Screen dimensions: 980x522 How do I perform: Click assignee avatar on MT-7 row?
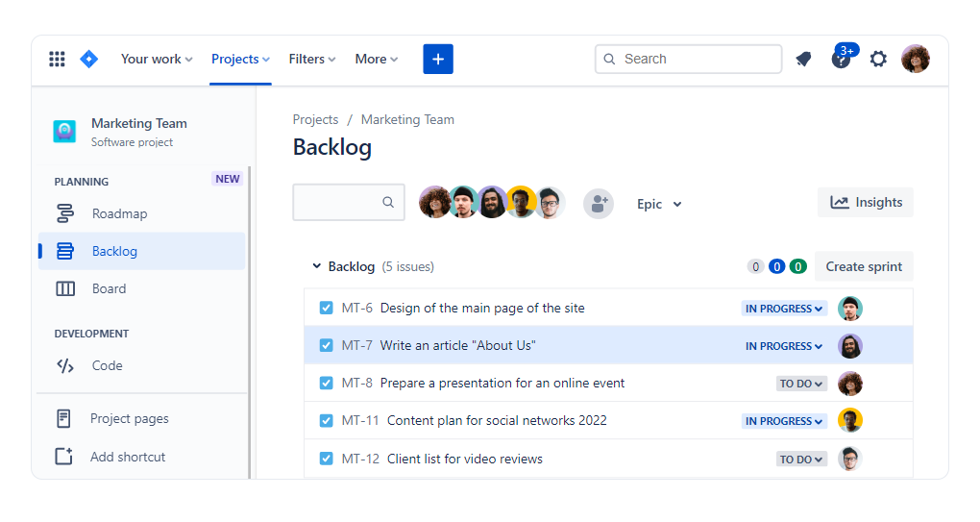coord(850,346)
